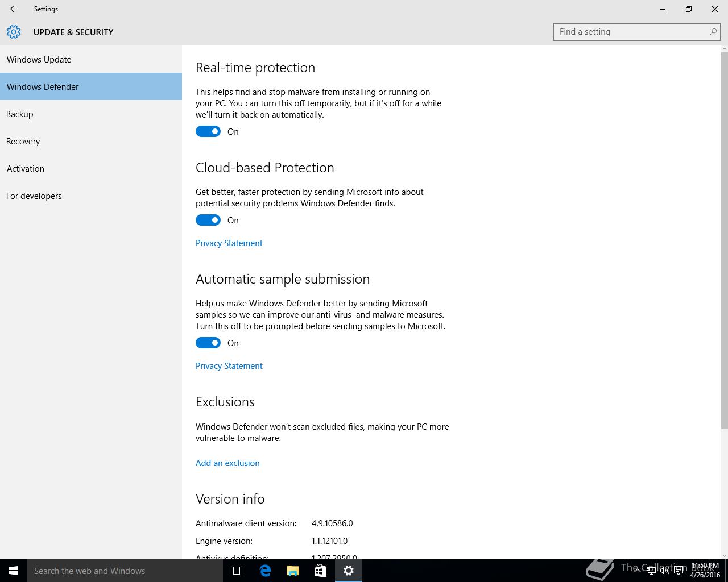Select Windows Defender in the sidebar
This screenshot has height=582, width=728.
[x=91, y=86]
